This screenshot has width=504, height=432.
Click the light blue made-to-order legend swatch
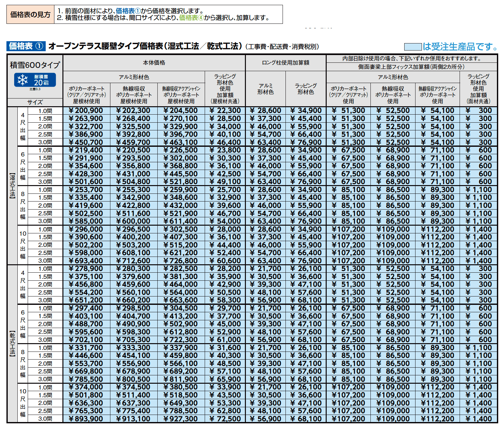coord(413,47)
